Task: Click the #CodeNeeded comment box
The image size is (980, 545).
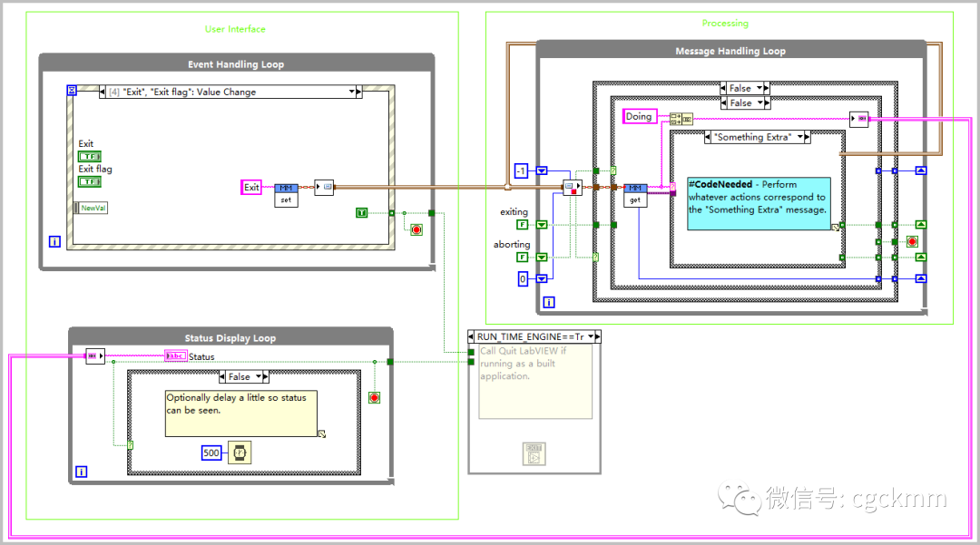Action: click(759, 203)
